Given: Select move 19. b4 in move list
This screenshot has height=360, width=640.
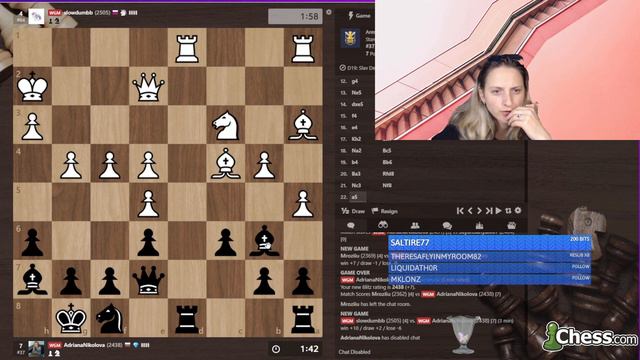Looking at the screenshot, I should (x=355, y=162).
